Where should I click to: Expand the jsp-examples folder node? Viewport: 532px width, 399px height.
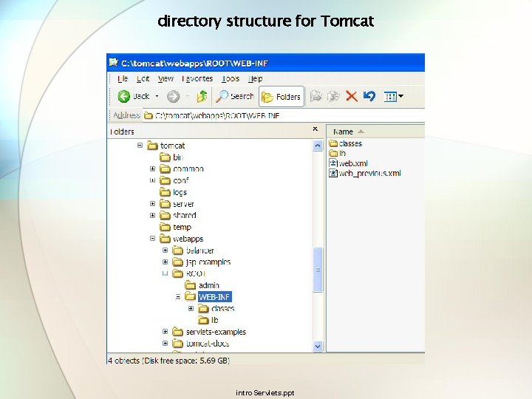[x=165, y=262]
